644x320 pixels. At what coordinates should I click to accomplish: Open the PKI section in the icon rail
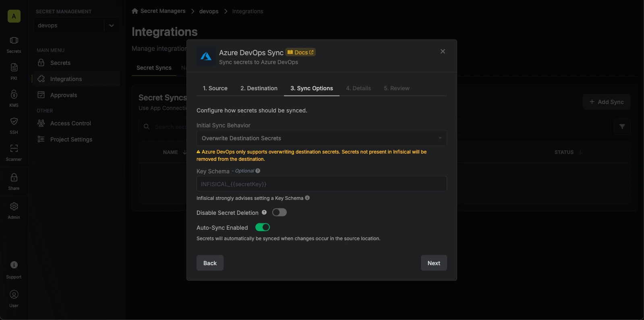point(14,71)
